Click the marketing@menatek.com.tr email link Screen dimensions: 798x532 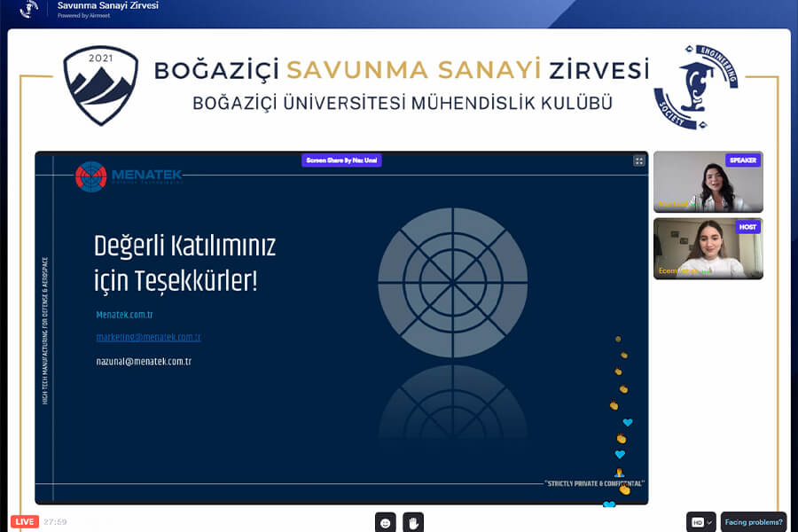148,338
